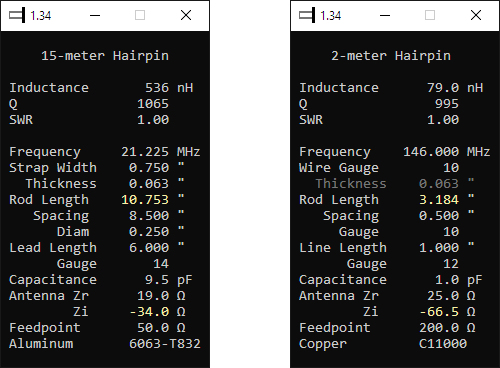Image resolution: width=500 pixels, height=368 pixels.
Task: Close the 15-meter Hairpin window
Action: coord(186,15)
